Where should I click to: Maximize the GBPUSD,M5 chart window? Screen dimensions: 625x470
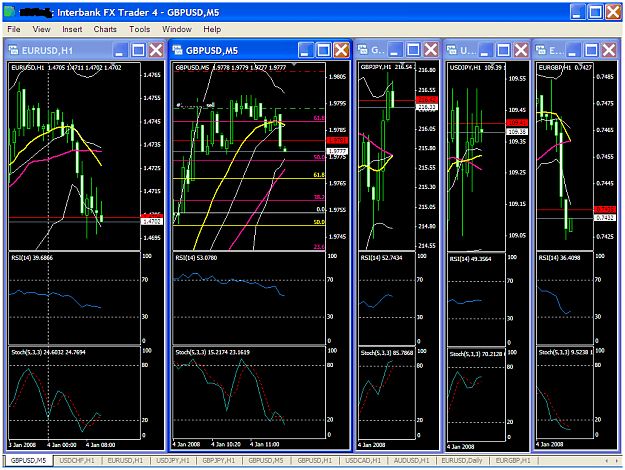point(323,50)
